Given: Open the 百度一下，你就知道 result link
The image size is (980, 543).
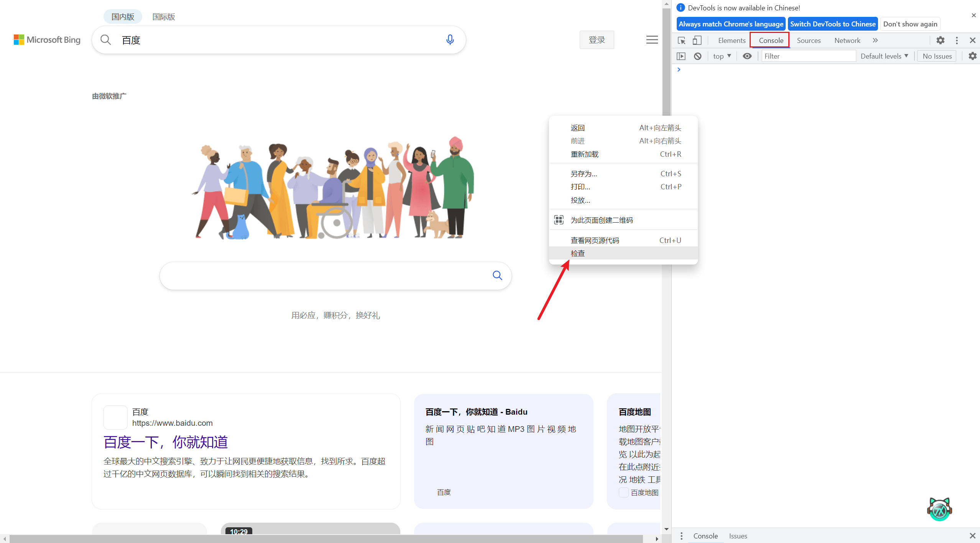Looking at the screenshot, I should pyautogui.click(x=166, y=442).
